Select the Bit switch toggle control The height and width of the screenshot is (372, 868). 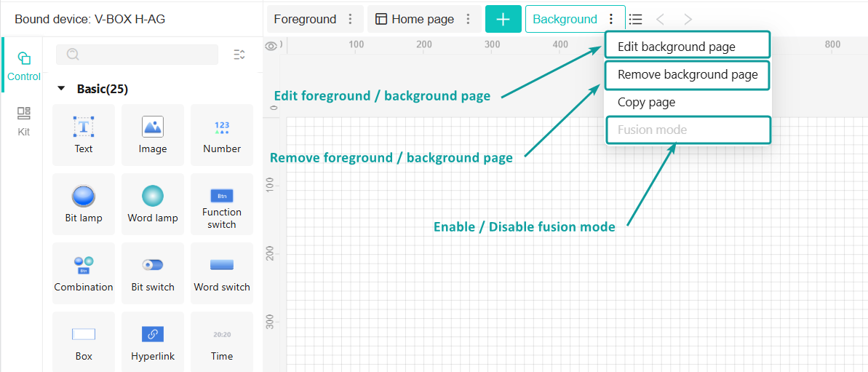click(x=153, y=274)
